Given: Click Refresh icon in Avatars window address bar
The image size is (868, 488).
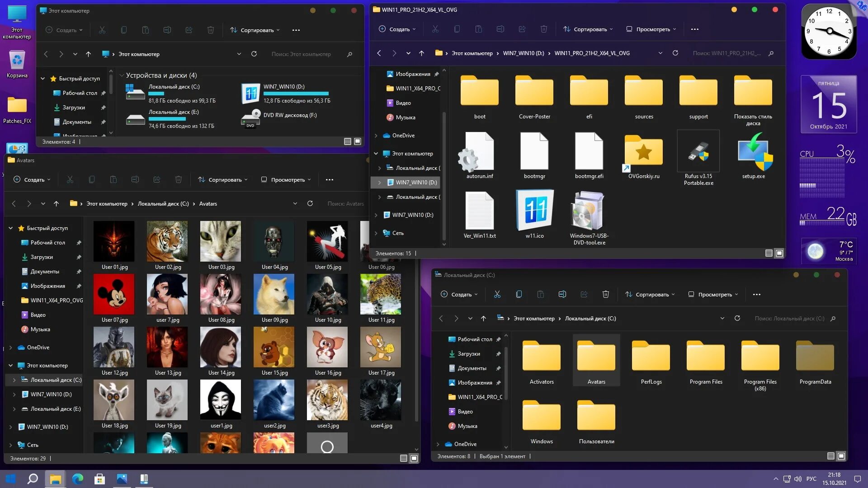Looking at the screenshot, I should (x=310, y=204).
